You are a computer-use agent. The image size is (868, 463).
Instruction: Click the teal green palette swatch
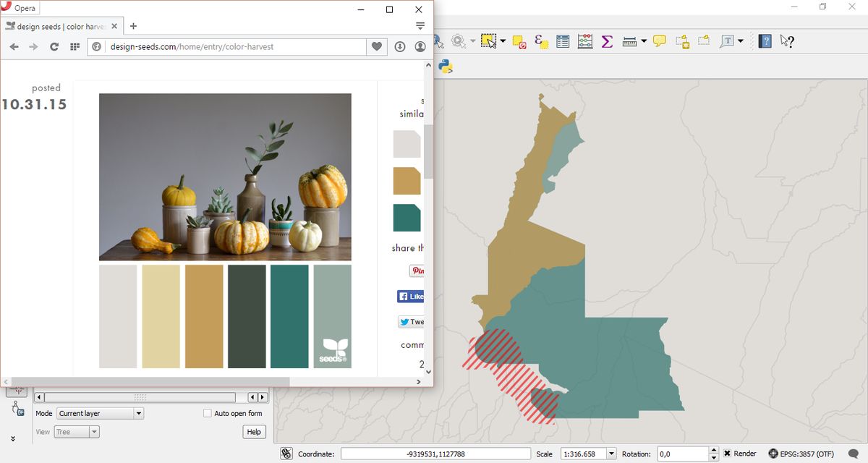[289, 316]
